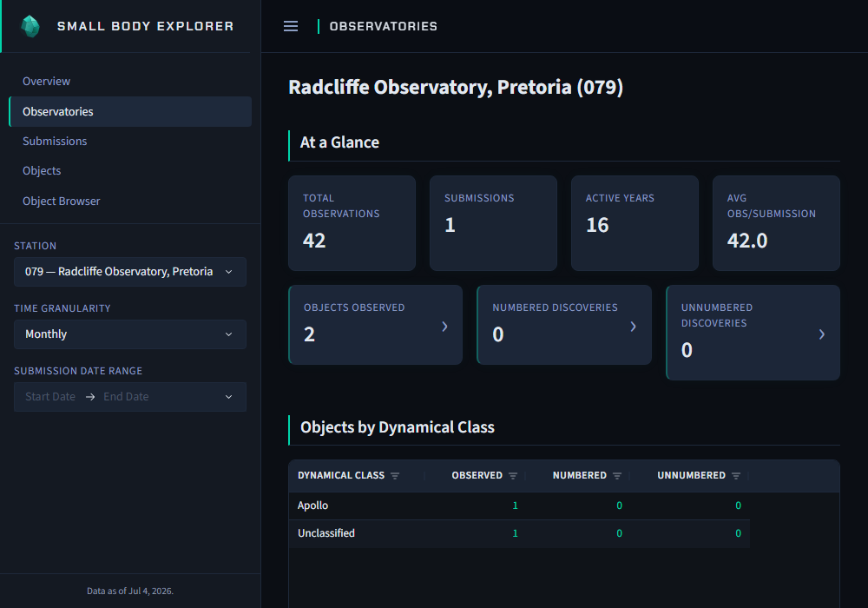This screenshot has height=608, width=868.
Task: Click Avg Obs/Submission 42.0 card
Action: click(x=776, y=223)
